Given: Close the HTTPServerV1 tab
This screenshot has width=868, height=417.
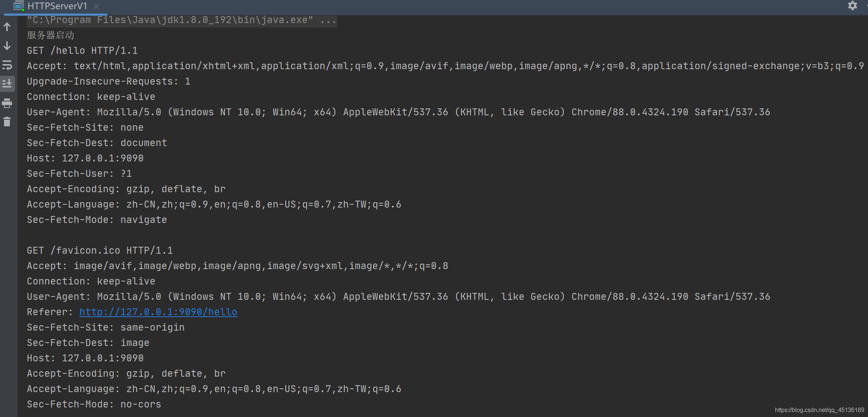Looking at the screenshot, I should pos(96,6).
